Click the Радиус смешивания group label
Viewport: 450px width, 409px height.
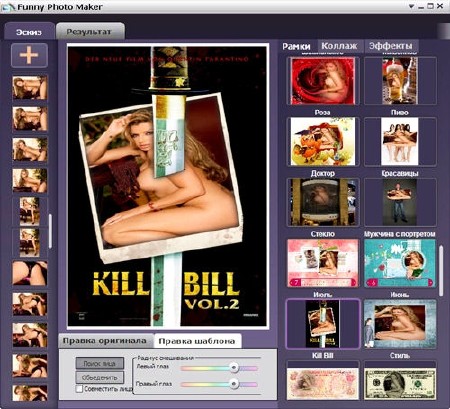tap(166, 358)
